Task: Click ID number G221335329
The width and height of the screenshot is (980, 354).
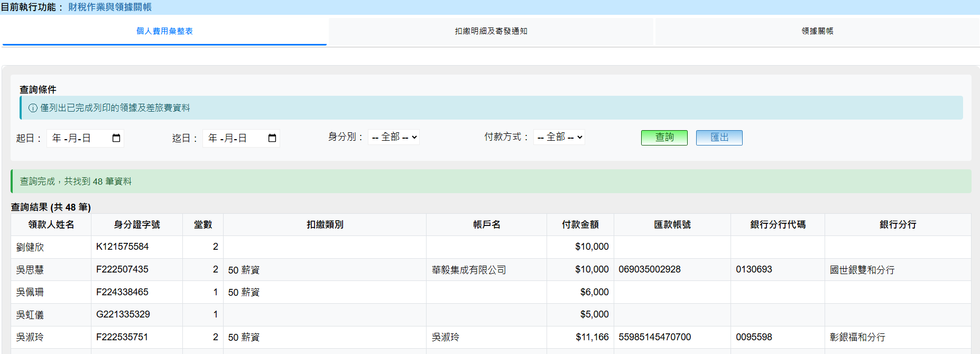Action: click(x=123, y=314)
